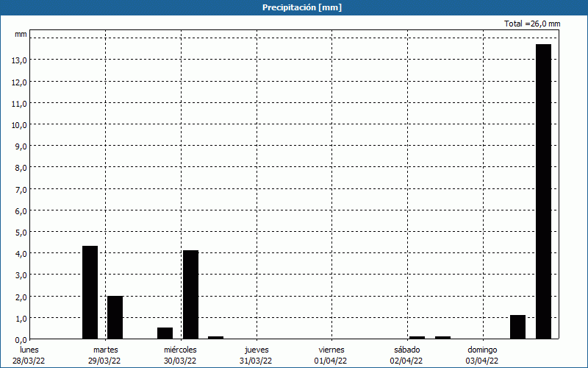Select the 13,0 y-axis value
This screenshot has width=588, height=368.
[19, 60]
